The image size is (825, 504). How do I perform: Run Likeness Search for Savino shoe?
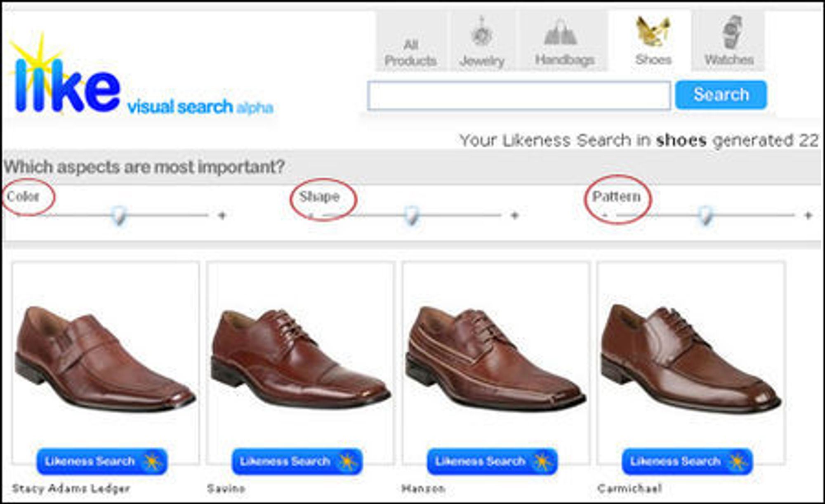coord(297,462)
